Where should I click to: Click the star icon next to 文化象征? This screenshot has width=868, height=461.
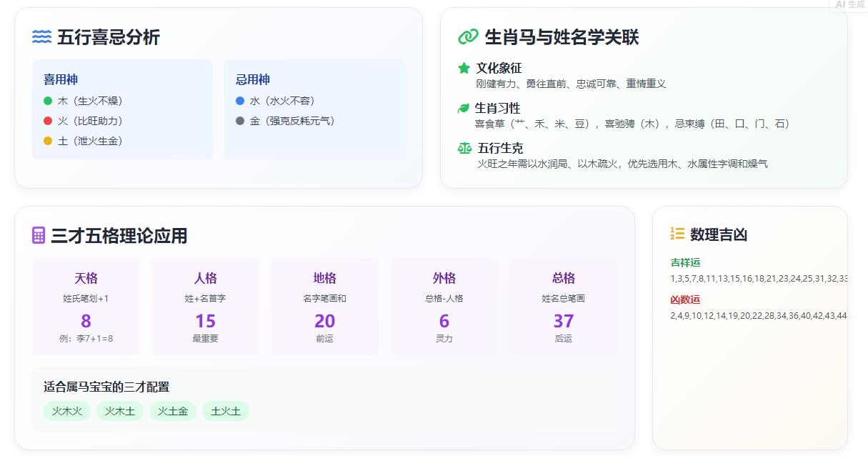pos(464,68)
